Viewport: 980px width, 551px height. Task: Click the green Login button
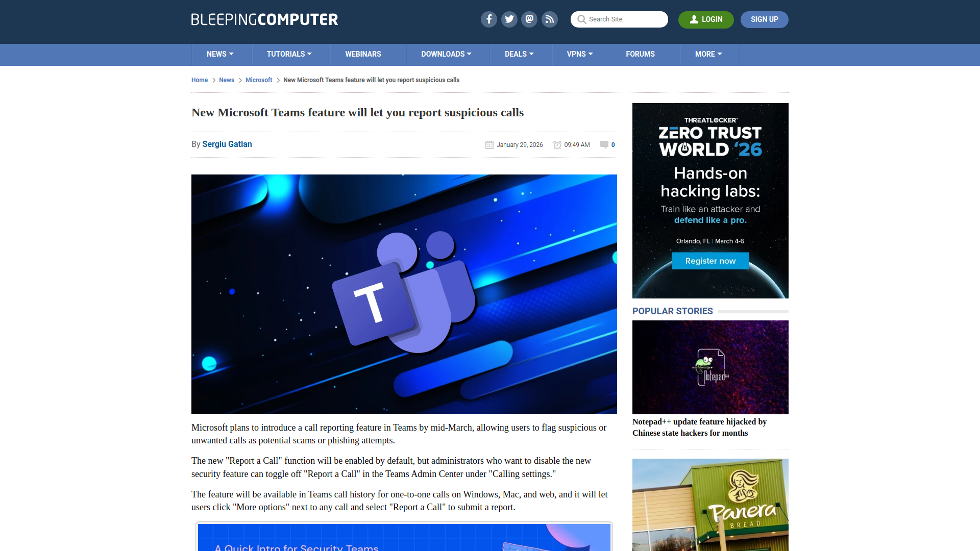click(x=705, y=19)
